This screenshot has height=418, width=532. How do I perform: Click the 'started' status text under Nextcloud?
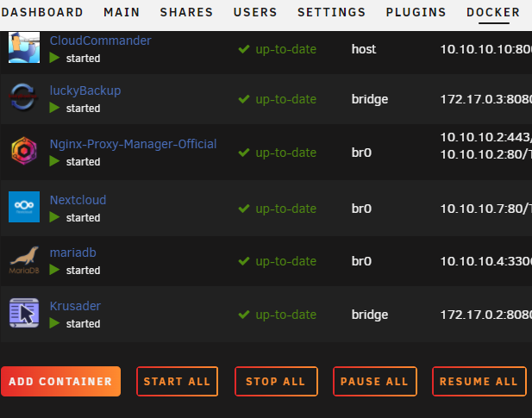[x=83, y=218]
